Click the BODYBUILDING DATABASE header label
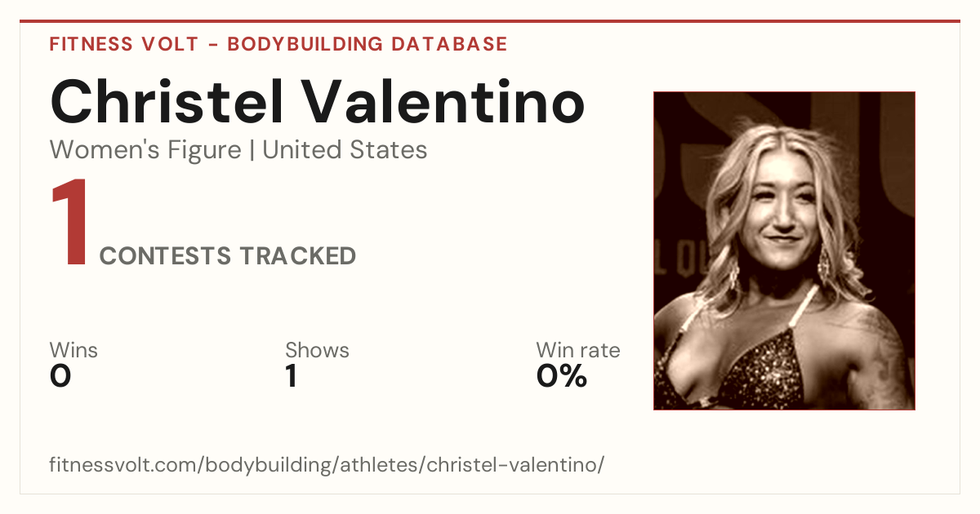Image resolution: width=980 pixels, height=514 pixels. [367, 44]
